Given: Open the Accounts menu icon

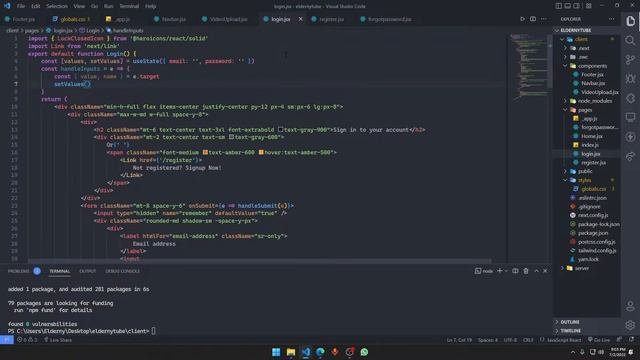Looking at the screenshot, I should (630, 306).
